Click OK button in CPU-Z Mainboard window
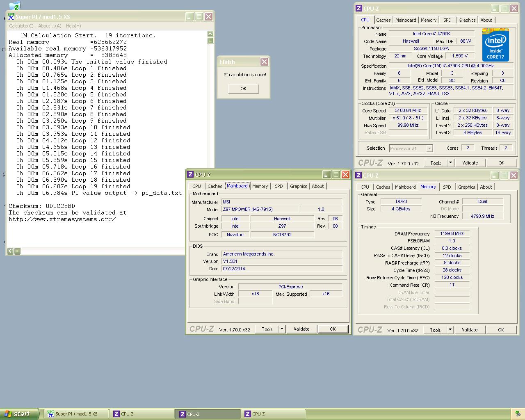 coord(333,329)
